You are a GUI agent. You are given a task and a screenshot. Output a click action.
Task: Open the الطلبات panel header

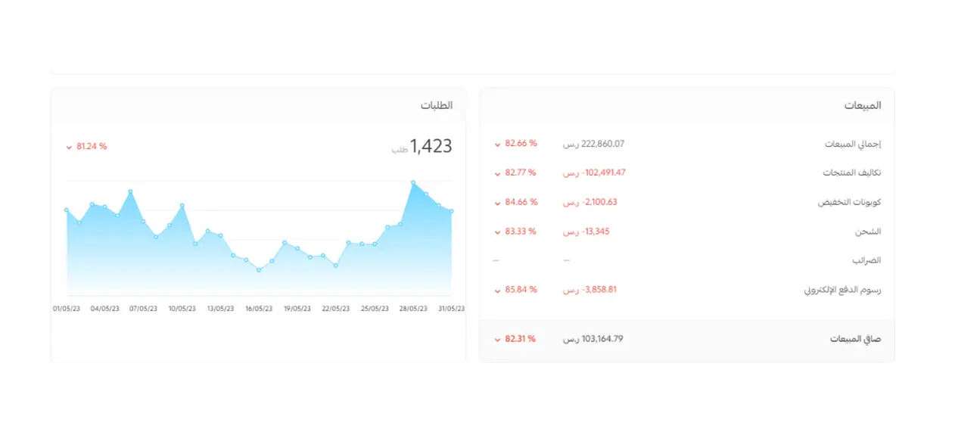pyautogui.click(x=437, y=106)
